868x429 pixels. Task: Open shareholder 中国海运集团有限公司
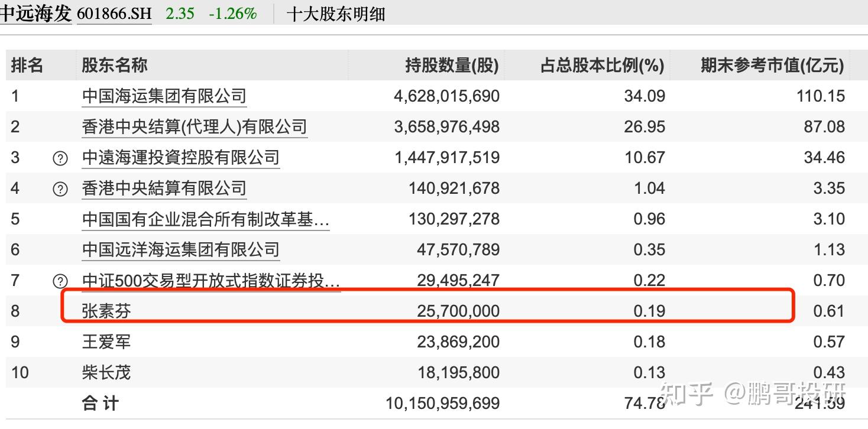point(164,96)
